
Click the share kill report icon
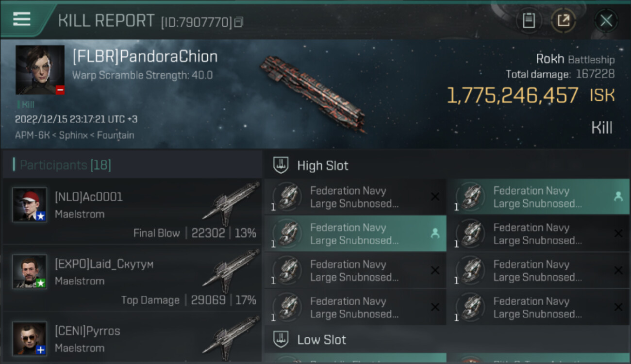(x=563, y=20)
